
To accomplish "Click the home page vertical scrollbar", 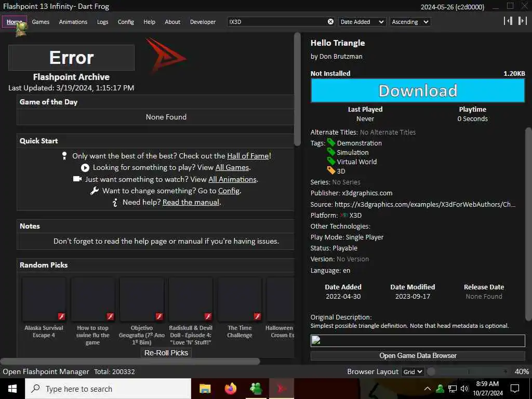I will pos(298,89).
